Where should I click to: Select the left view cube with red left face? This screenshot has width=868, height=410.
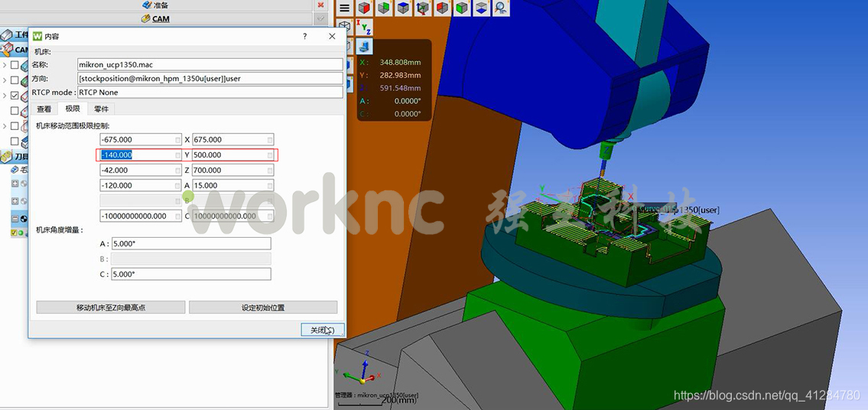click(442, 8)
